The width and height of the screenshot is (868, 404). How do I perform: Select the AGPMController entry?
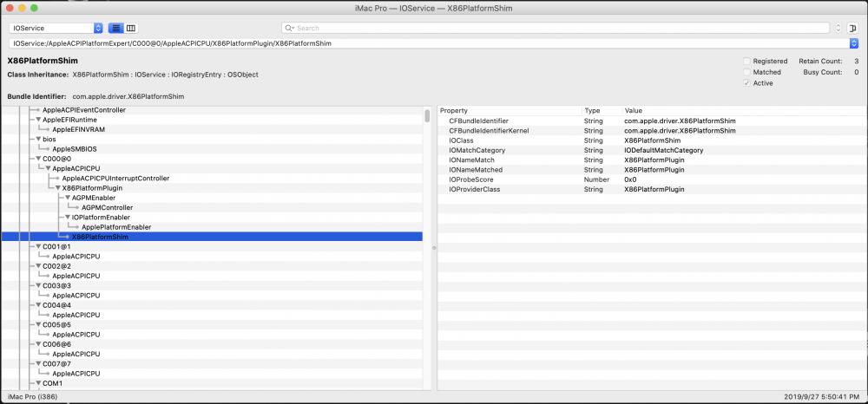108,208
